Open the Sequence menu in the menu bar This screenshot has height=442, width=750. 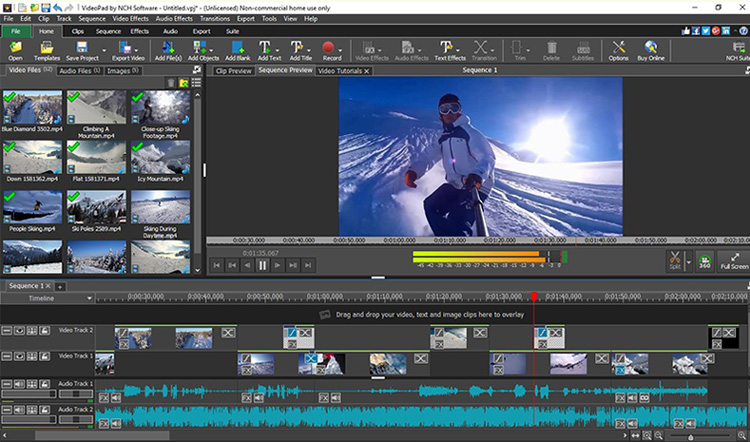click(x=92, y=19)
